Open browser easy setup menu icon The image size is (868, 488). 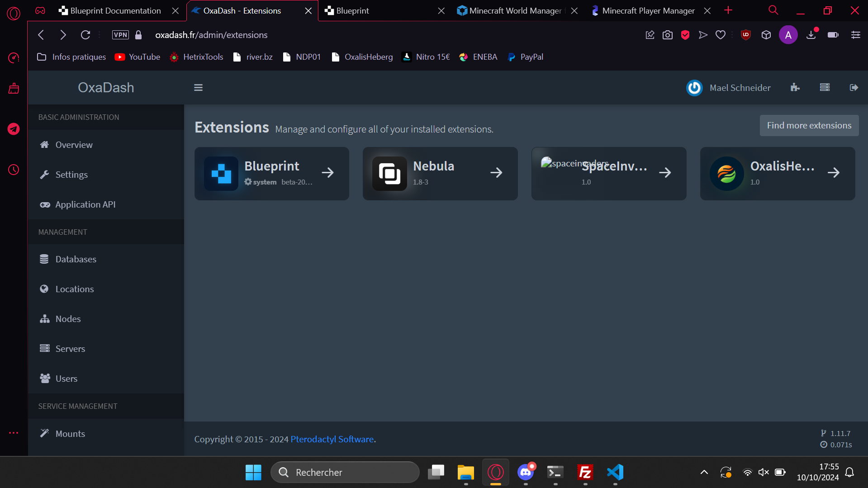[855, 35]
